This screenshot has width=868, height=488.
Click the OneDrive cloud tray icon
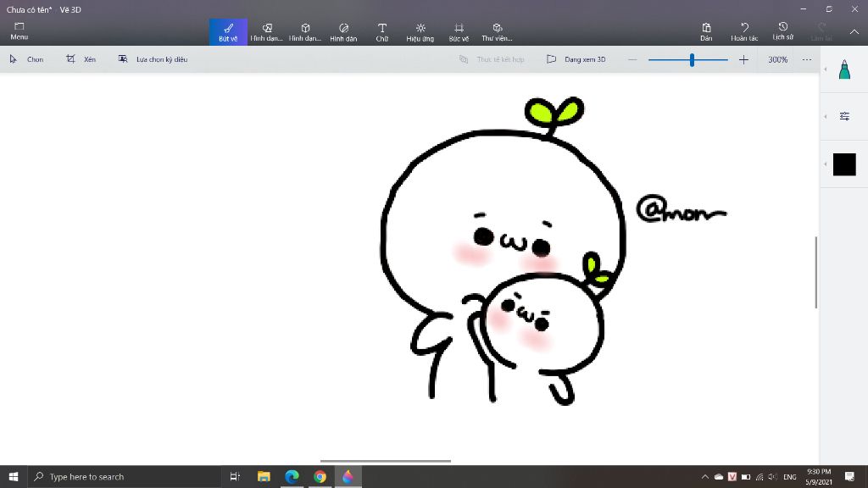coord(719,476)
